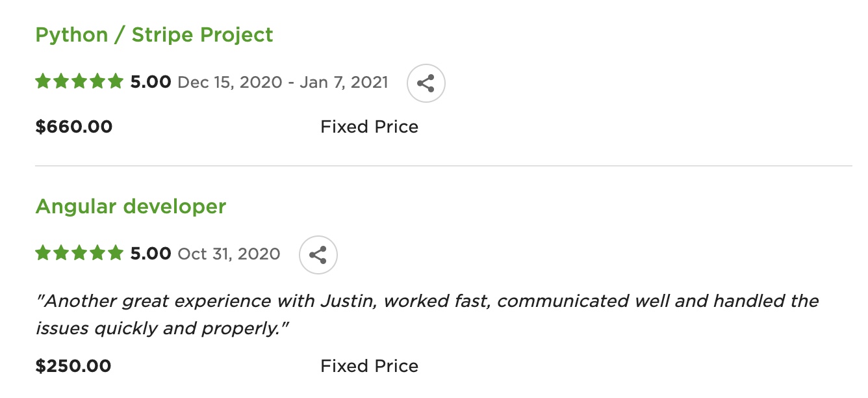868x398 pixels.
Task: Share the Python / Stripe Project review
Action: [426, 83]
